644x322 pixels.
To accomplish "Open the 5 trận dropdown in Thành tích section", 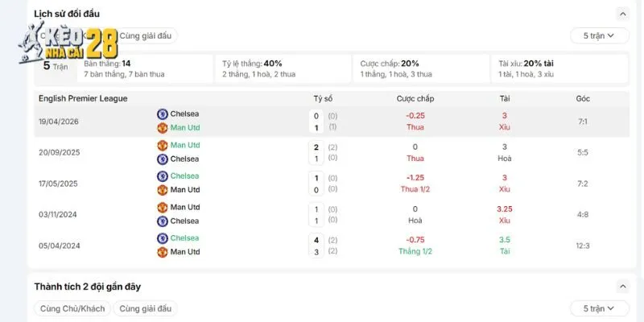I will pos(599,308).
